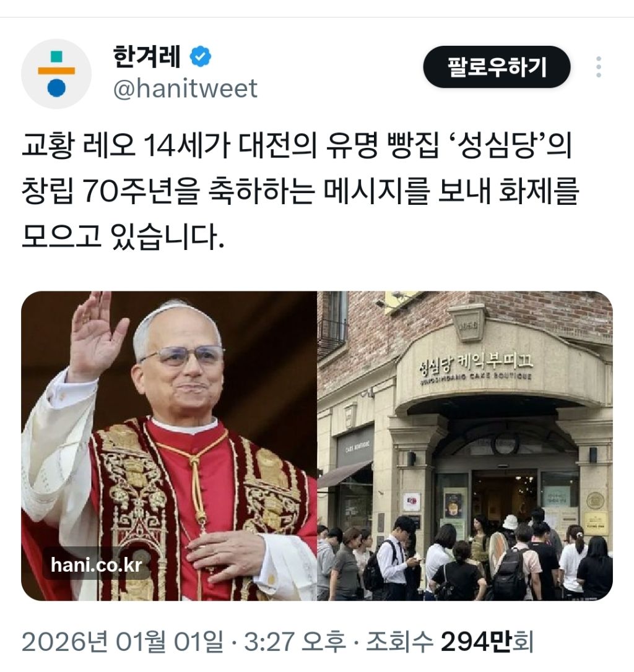Click the 3:27 오후 timestamp

tap(295, 642)
